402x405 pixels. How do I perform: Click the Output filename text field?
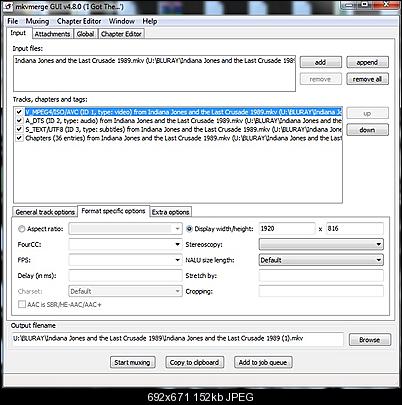coord(178,339)
